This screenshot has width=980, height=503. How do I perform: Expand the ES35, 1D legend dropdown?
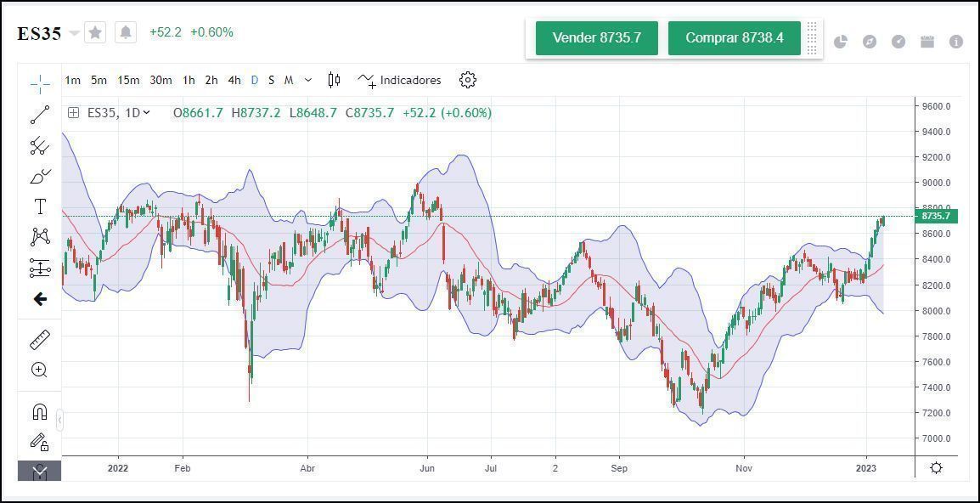point(144,112)
